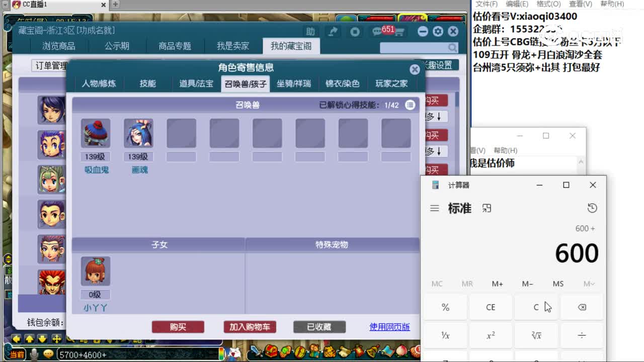
Task: Click the 助 help icon
Action: 310,31
